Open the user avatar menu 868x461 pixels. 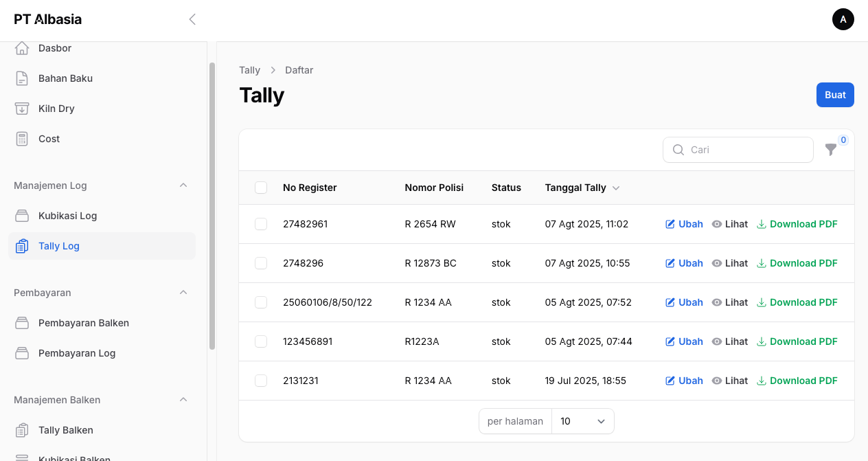click(x=843, y=19)
